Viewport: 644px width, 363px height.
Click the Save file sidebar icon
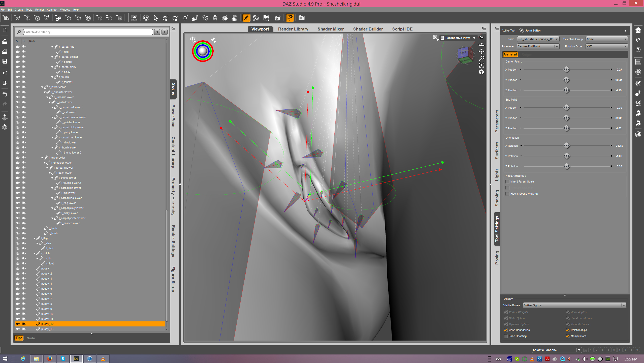tap(5, 61)
